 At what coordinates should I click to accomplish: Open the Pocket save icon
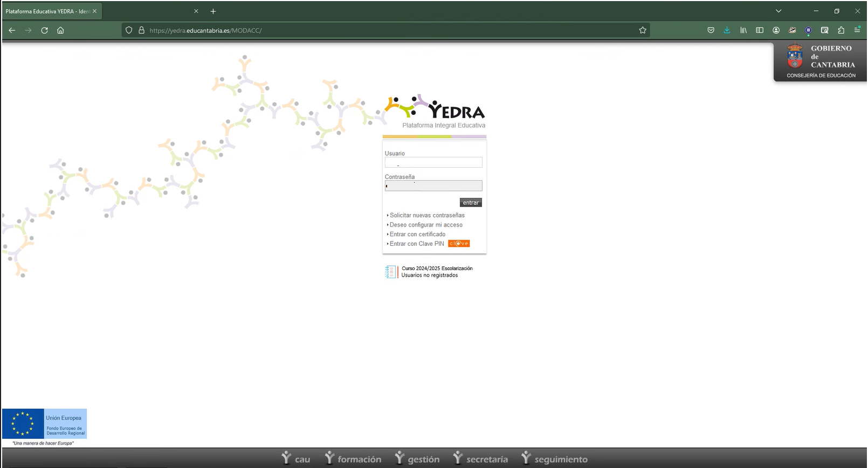(711, 30)
